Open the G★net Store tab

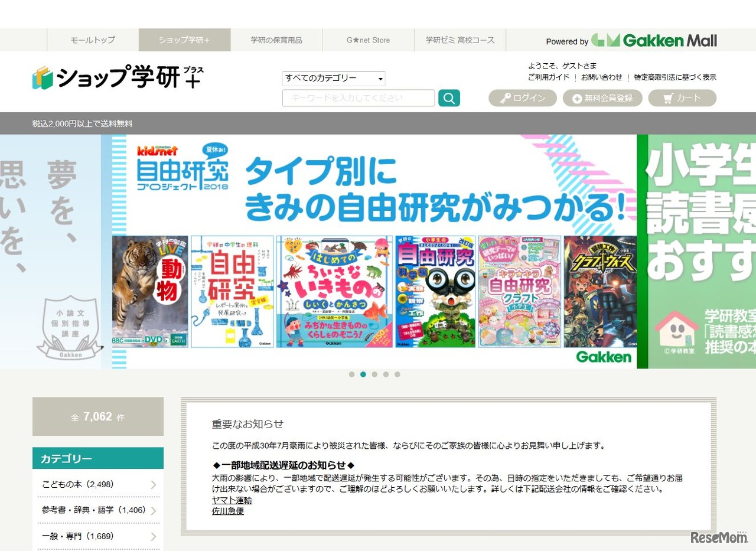(368, 40)
